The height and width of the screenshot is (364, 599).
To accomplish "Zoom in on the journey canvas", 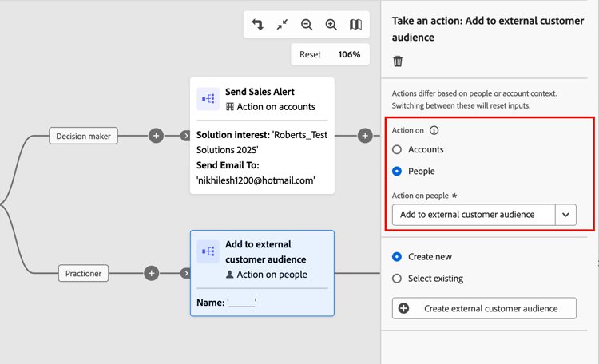I will [331, 25].
